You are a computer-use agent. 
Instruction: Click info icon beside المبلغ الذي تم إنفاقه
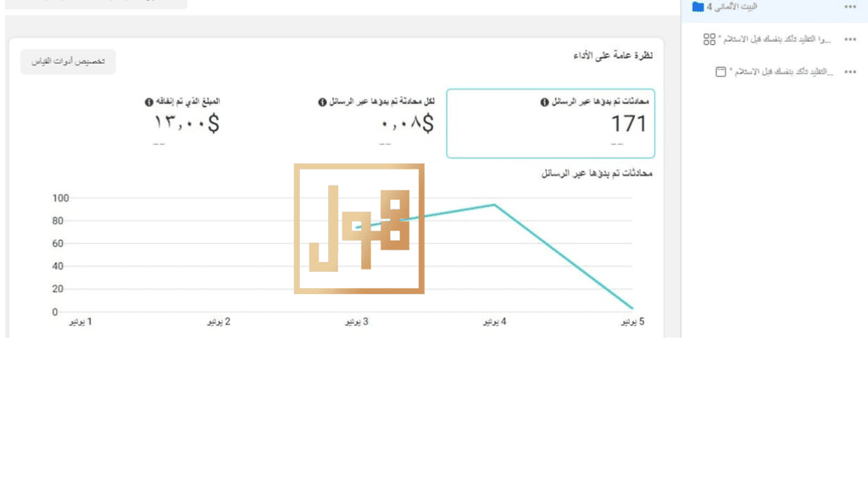pyautogui.click(x=149, y=102)
